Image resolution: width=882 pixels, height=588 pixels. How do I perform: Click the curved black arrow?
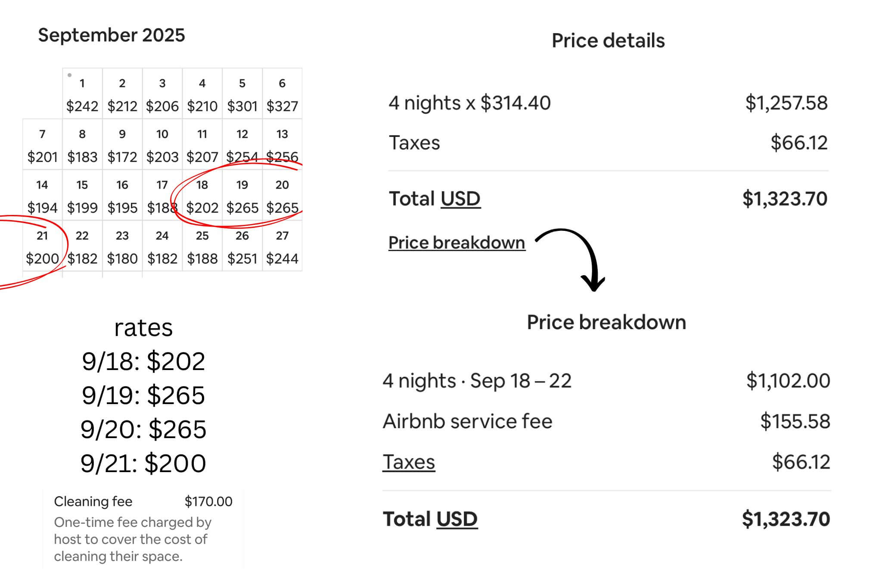[573, 258]
